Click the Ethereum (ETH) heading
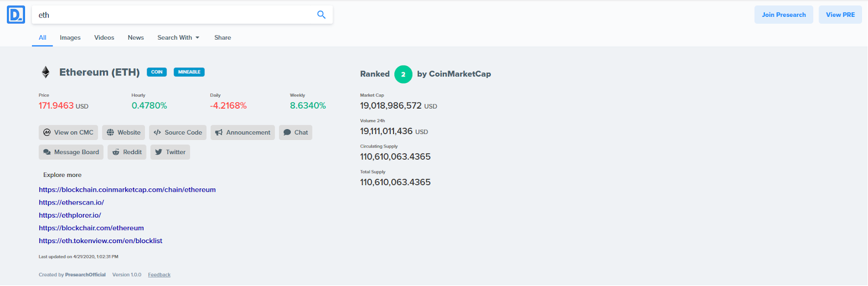Screen dimensions: 868x286 [99, 72]
